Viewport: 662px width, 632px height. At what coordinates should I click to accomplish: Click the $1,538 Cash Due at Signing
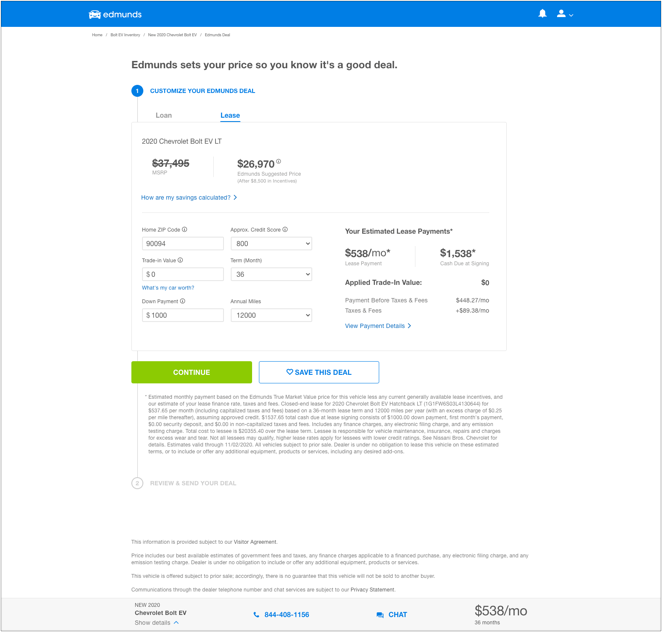pos(458,253)
